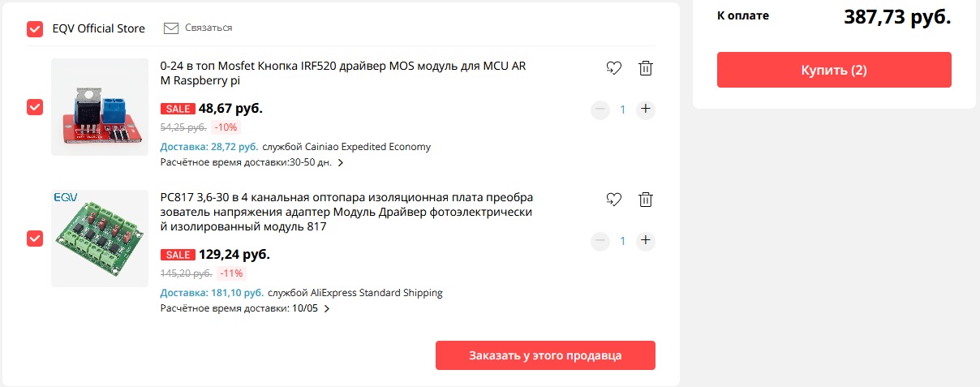Click Заказать у этого продавца button
Viewport: 980px width, 387px height.
(545, 355)
